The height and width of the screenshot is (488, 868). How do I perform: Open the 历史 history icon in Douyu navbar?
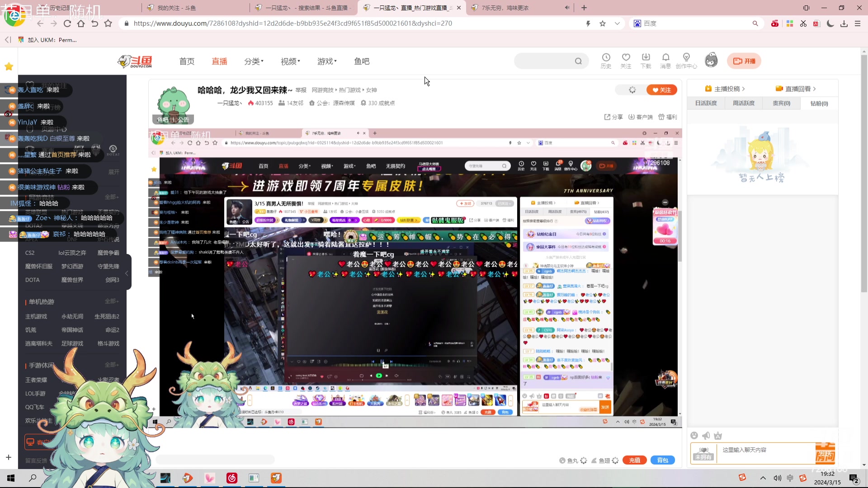606,61
